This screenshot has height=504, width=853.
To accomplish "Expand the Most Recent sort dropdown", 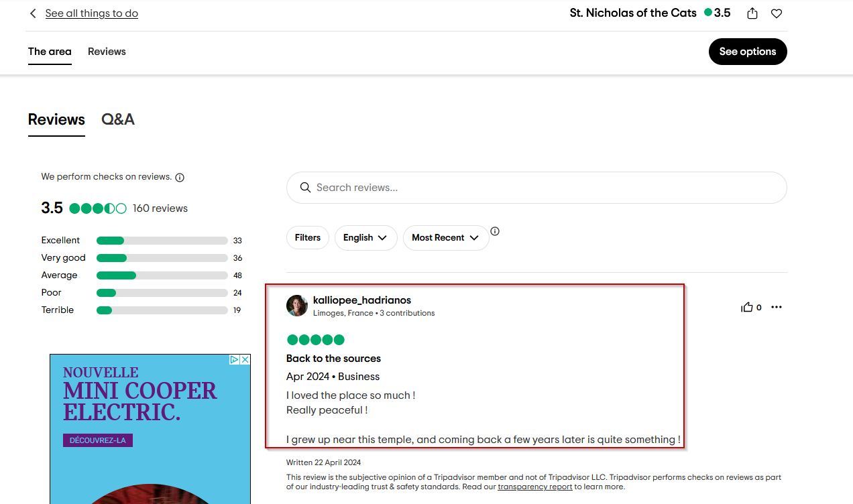I will coord(445,238).
